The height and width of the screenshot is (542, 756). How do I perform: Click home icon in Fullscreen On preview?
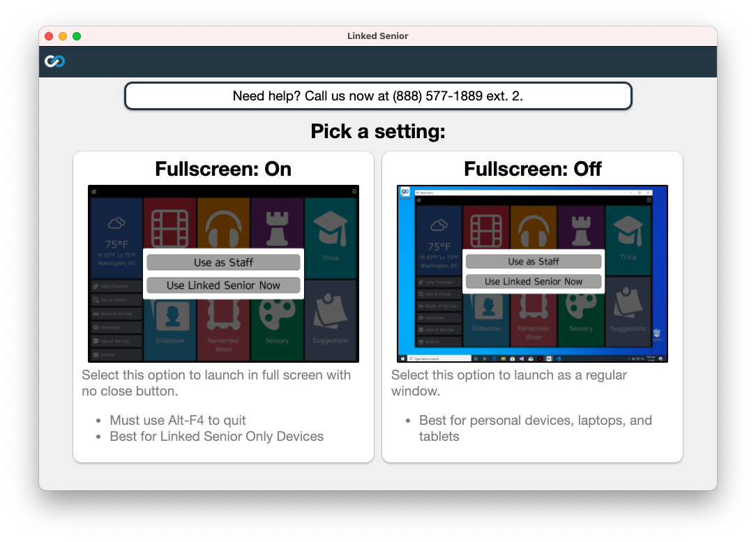click(x=93, y=191)
